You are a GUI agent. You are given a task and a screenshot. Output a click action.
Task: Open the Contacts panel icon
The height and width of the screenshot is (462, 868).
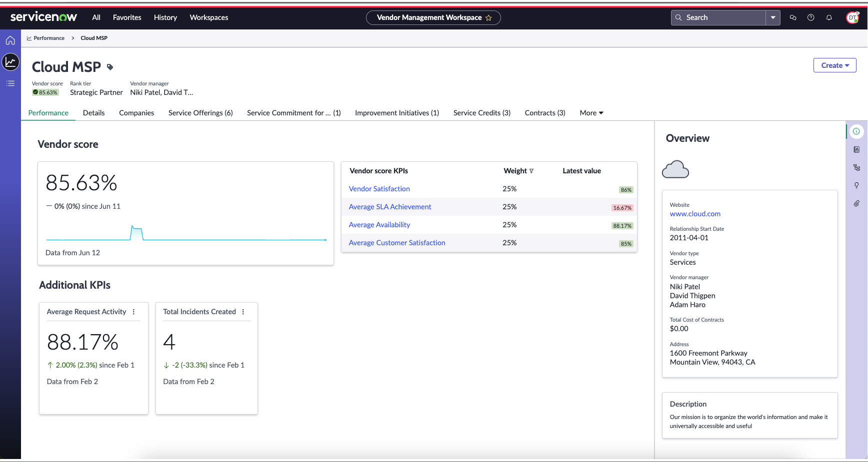(856, 149)
